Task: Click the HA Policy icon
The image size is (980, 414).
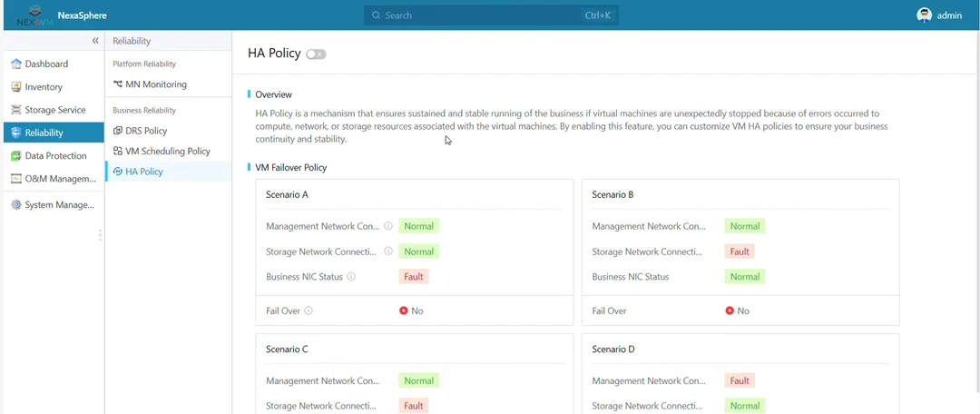Action: 117,172
